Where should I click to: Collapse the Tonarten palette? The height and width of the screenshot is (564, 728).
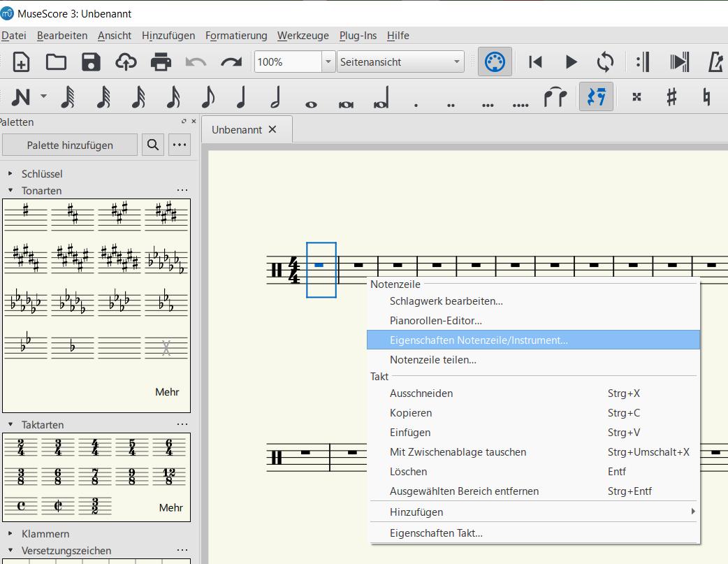[10, 190]
